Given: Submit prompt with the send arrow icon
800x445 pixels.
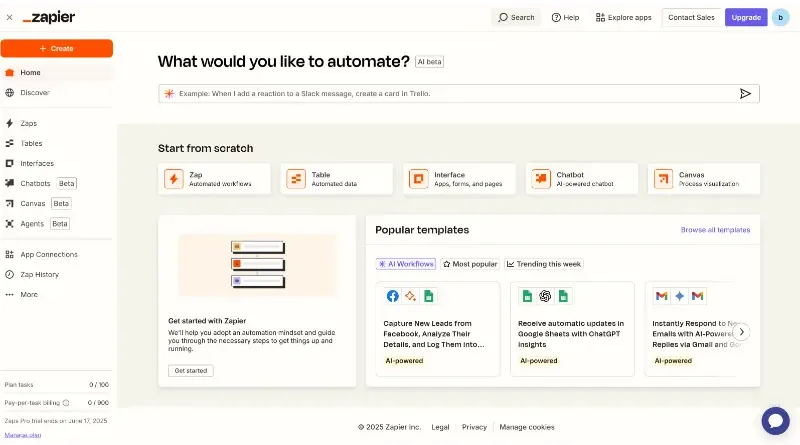Looking at the screenshot, I should tap(745, 93).
